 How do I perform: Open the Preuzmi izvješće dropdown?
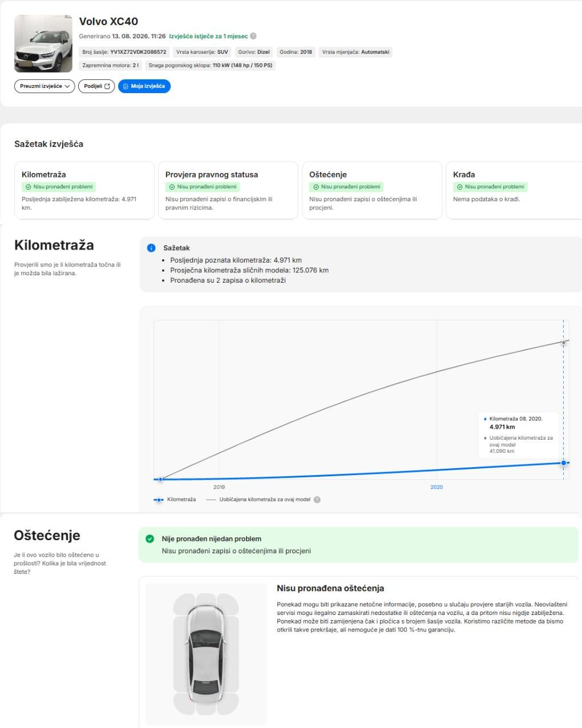(45, 86)
